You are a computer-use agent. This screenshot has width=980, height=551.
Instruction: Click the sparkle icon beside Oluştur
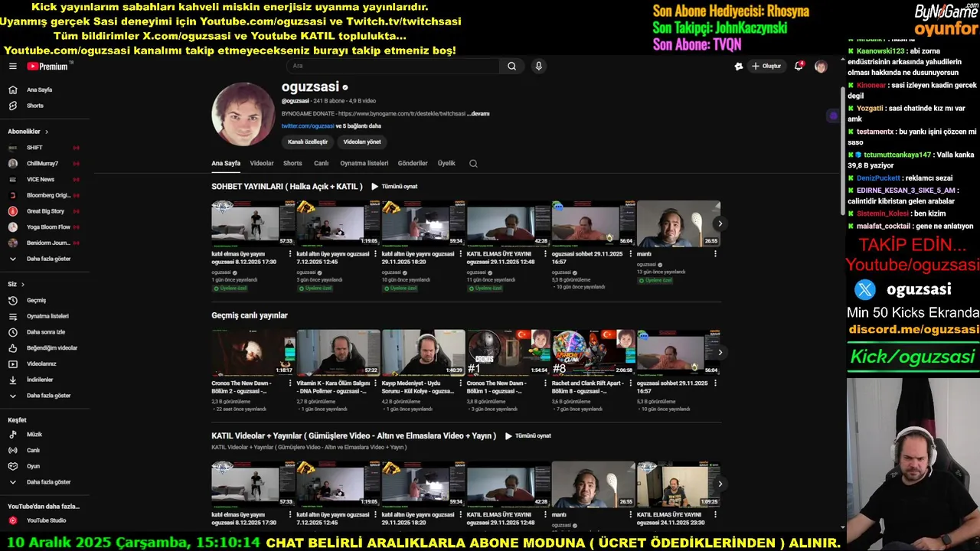738,67
